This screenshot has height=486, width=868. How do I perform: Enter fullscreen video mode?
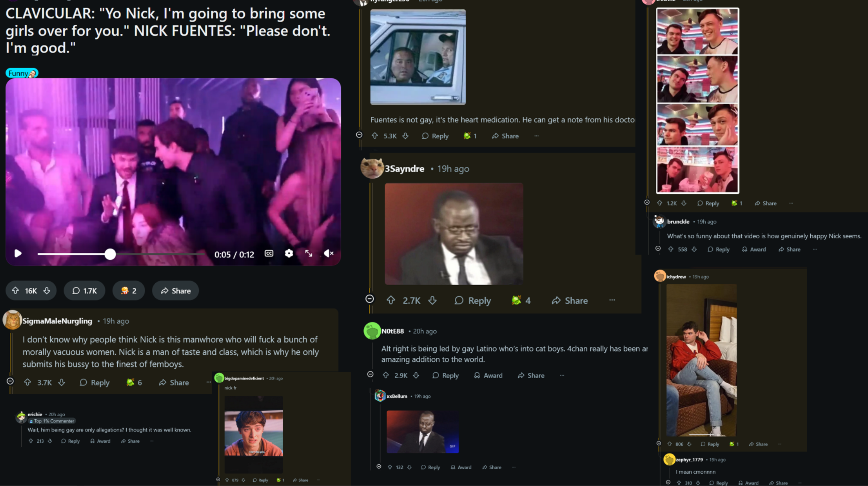click(309, 253)
